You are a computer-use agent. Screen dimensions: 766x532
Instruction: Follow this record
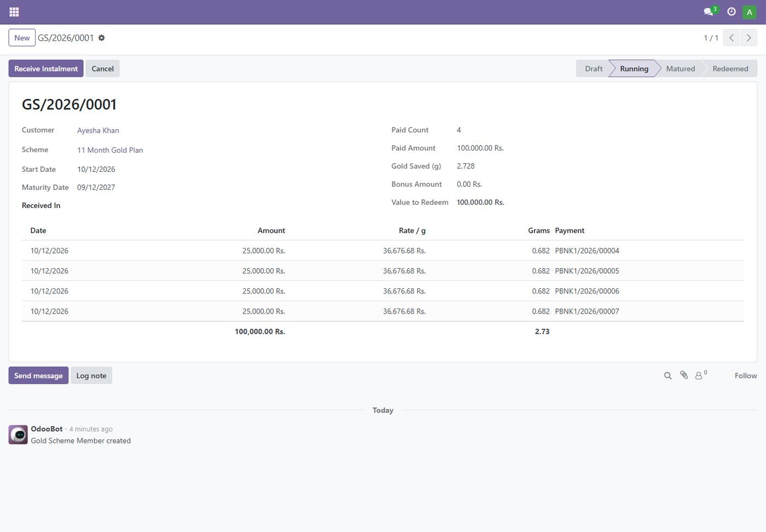(x=746, y=375)
